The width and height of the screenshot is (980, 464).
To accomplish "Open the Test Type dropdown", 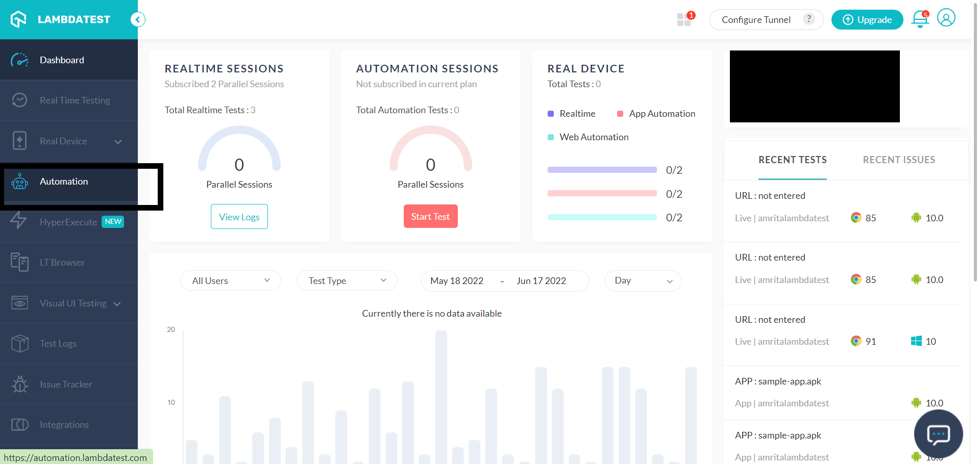I will point(347,281).
